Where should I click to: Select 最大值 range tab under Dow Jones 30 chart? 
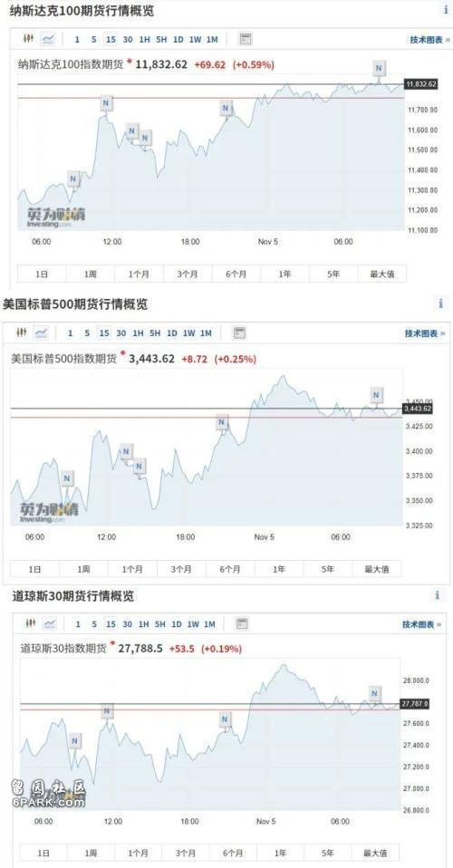coord(376,853)
